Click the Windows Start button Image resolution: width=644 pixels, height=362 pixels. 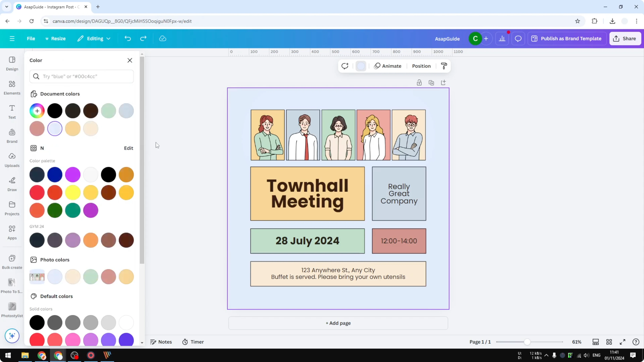point(8,355)
